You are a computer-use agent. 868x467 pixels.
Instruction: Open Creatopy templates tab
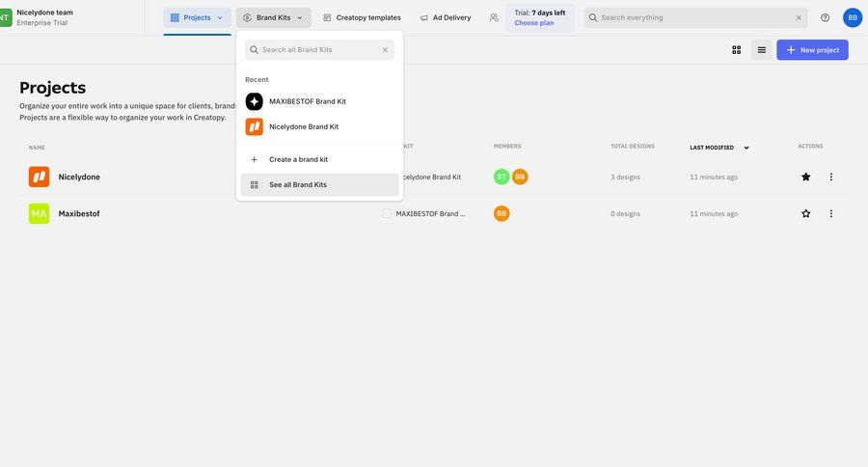pos(362,17)
